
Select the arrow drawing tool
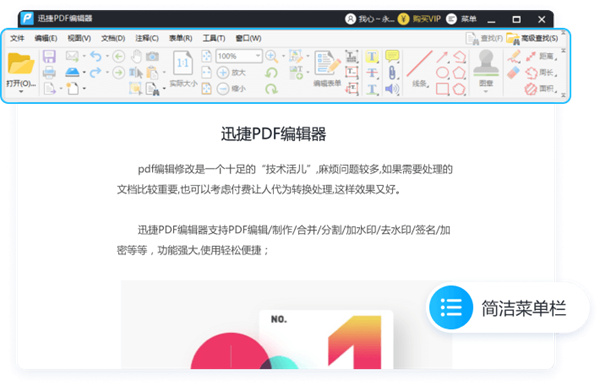click(442, 57)
